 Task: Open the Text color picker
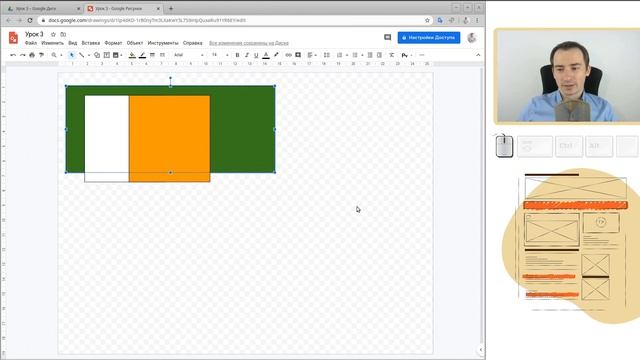coord(266,55)
